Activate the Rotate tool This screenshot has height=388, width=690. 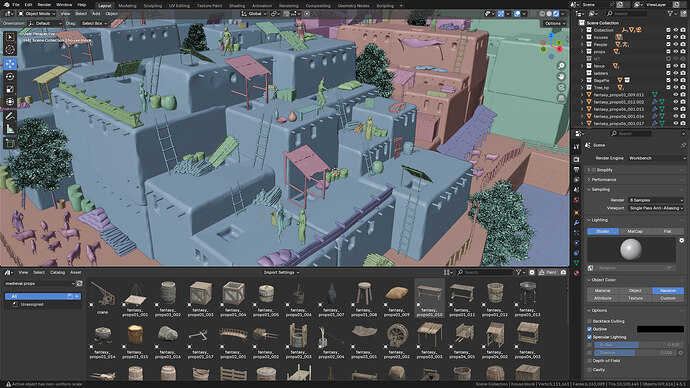(10, 77)
